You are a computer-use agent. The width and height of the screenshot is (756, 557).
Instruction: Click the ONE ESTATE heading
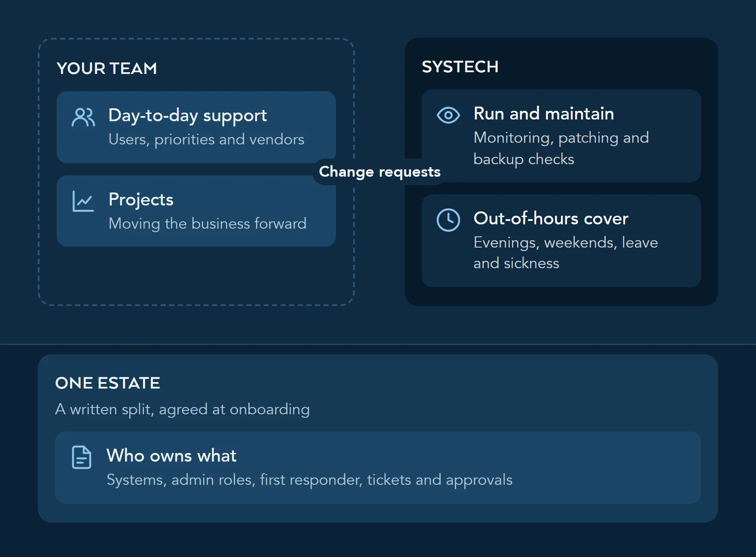pyautogui.click(x=108, y=383)
